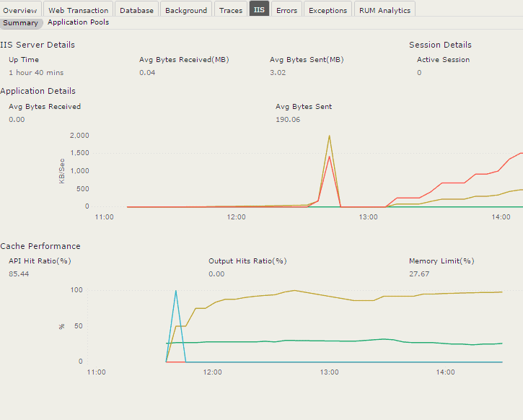The image size is (523, 420).
Task: Open the RUM Analytics tab
Action: point(385,10)
